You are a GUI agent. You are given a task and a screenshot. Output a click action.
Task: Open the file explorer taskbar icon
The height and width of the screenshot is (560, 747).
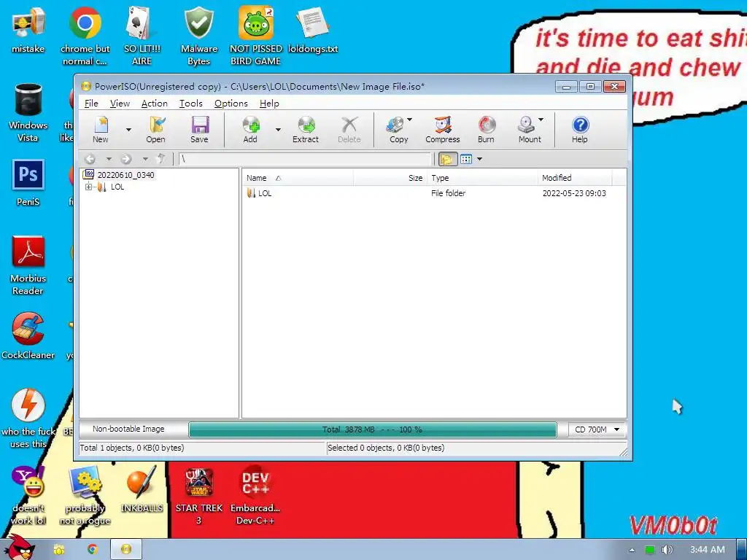tap(59, 550)
